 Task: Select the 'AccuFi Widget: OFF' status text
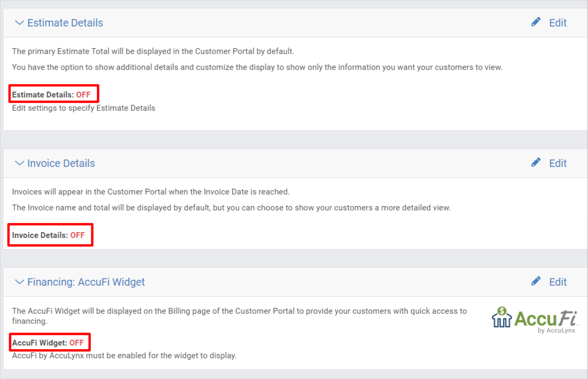48,342
